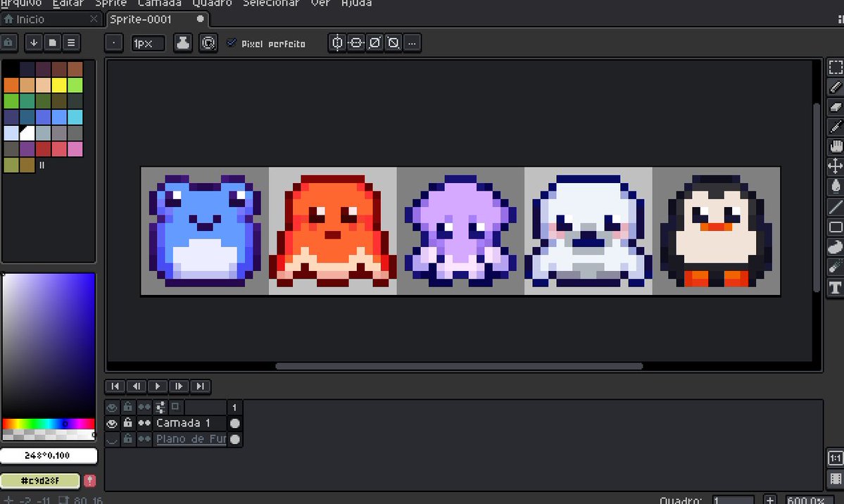The width and height of the screenshot is (844, 504).
Task: Enable horizontal symmetry mode
Action: pos(355,42)
